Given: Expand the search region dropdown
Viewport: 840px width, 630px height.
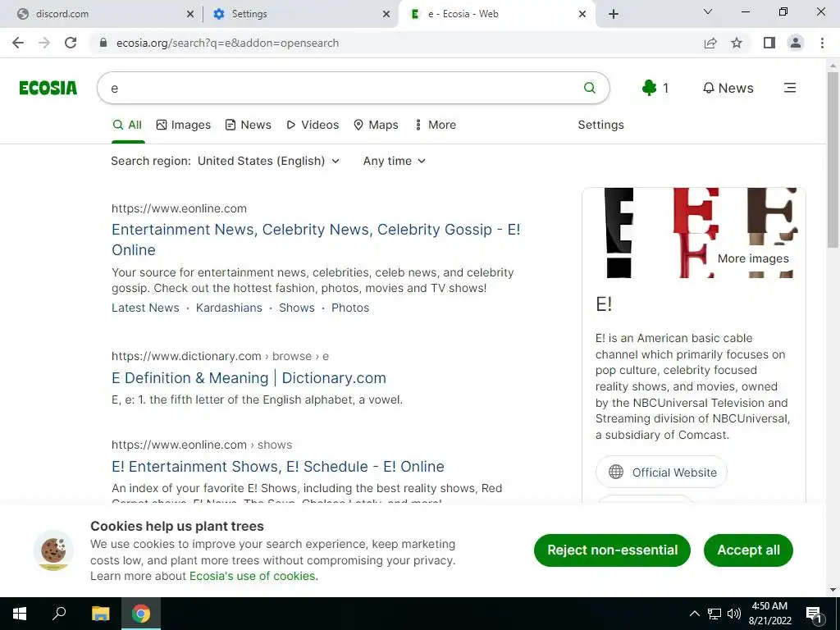Looking at the screenshot, I should pos(268,161).
